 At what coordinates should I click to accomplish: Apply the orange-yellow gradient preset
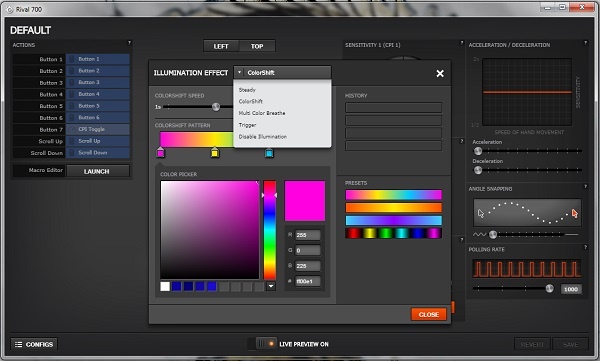(x=393, y=207)
